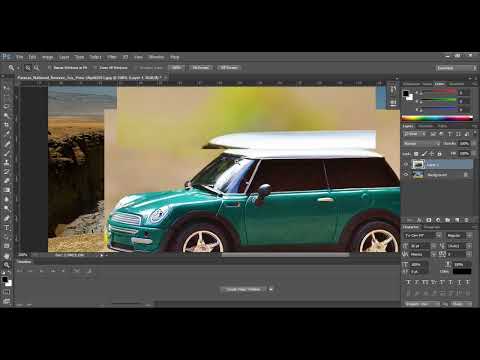Click the Fill Screen button
Screen dimensions: 480x360
(x=229, y=68)
